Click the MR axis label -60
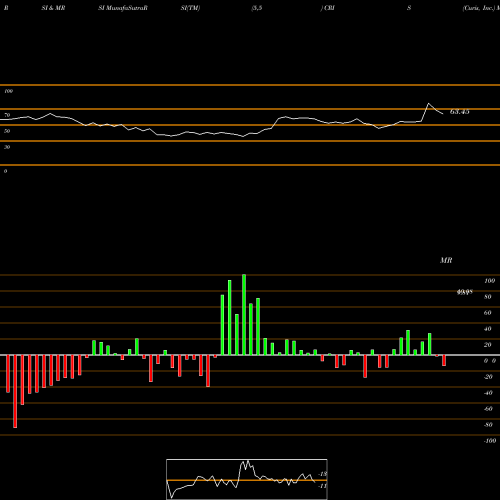 pos(488,409)
